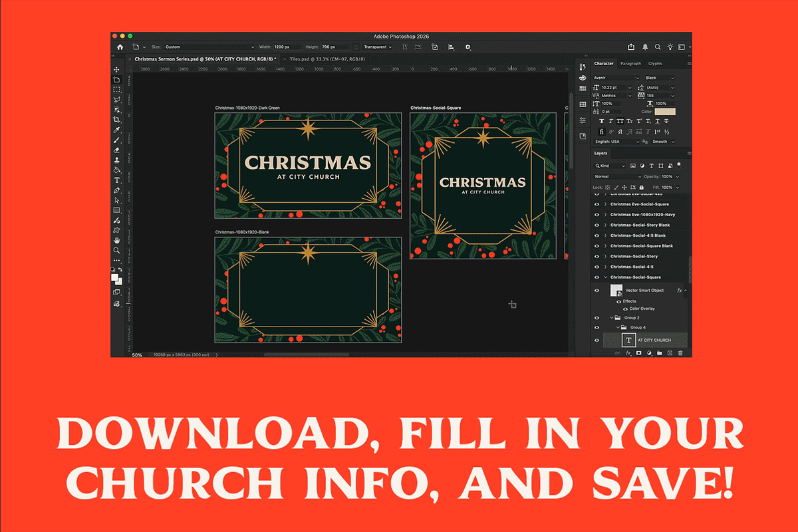The image size is (798, 532).
Task: Open the Search magnifier at top right
Action: [x=658, y=47]
